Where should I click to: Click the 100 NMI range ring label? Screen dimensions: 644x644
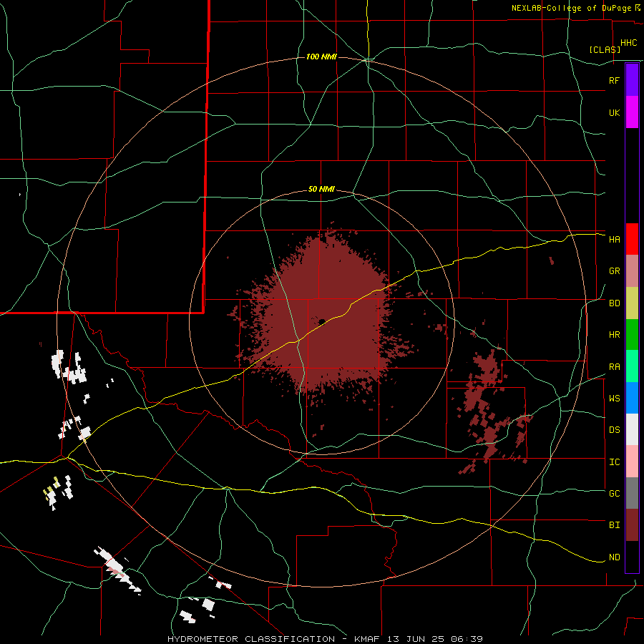(x=321, y=57)
